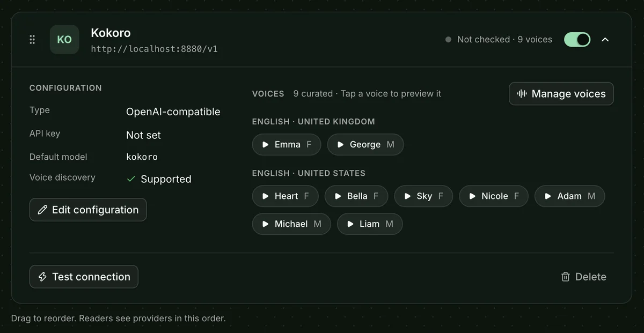Preview the Heart voice
The height and width of the screenshot is (333, 644).
(286, 196)
